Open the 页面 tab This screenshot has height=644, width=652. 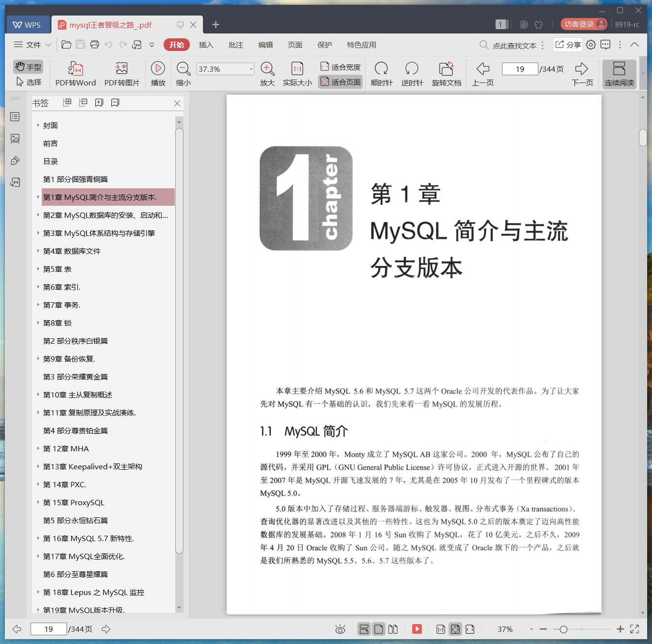tap(295, 45)
